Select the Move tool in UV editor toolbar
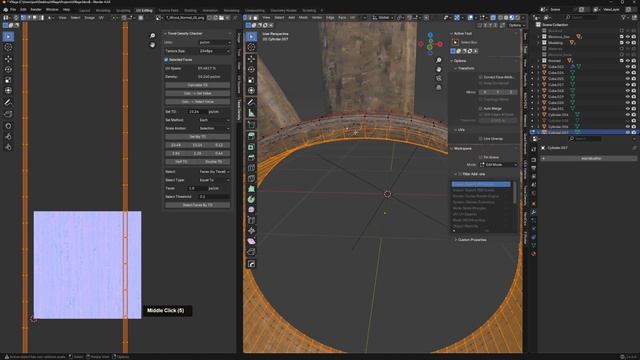 pyautogui.click(x=8, y=59)
